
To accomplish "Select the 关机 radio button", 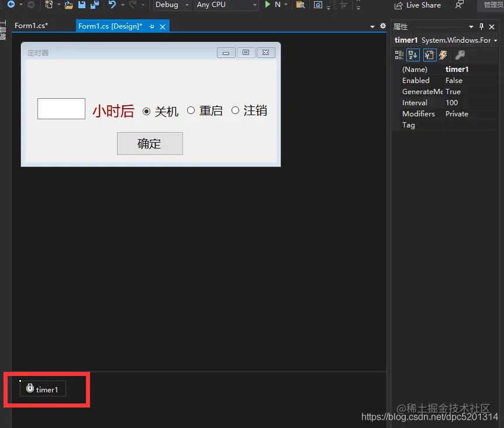I will point(160,111).
